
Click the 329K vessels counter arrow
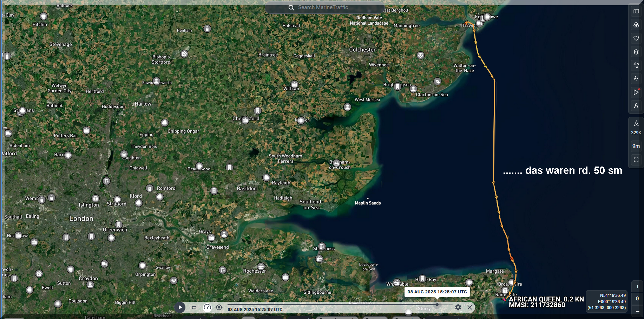(636, 124)
